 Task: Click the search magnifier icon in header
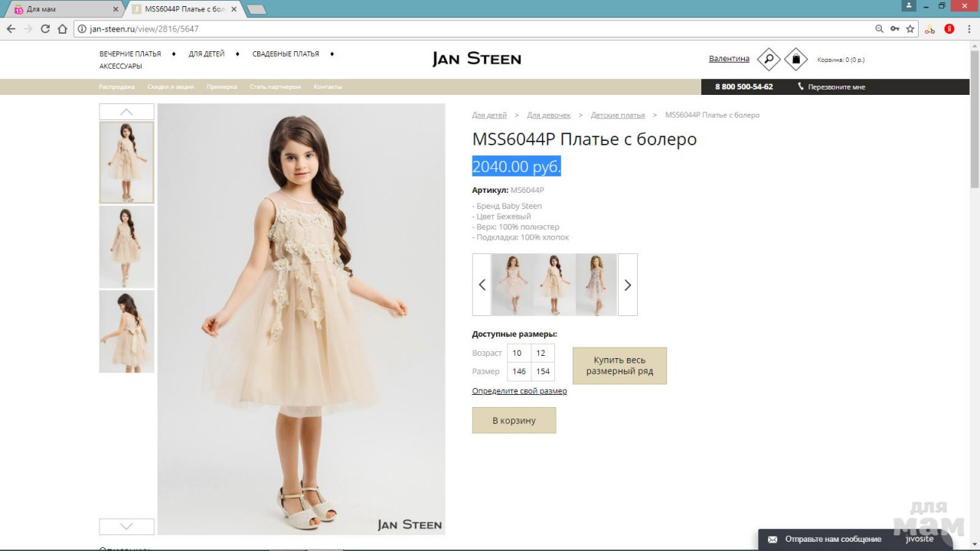click(768, 59)
